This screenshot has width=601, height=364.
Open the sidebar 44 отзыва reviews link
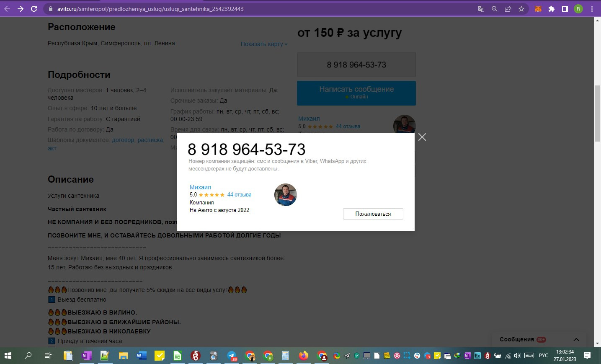click(348, 126)
